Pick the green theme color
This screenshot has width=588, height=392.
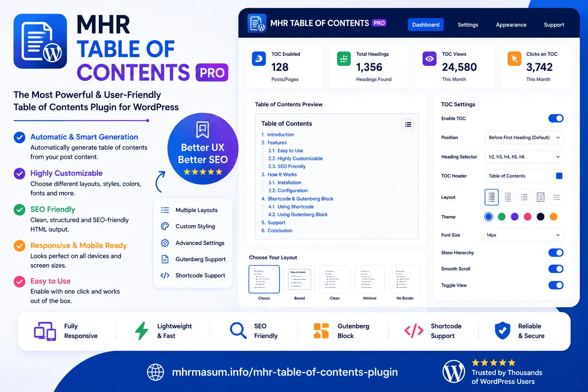[x=501, y=217]
